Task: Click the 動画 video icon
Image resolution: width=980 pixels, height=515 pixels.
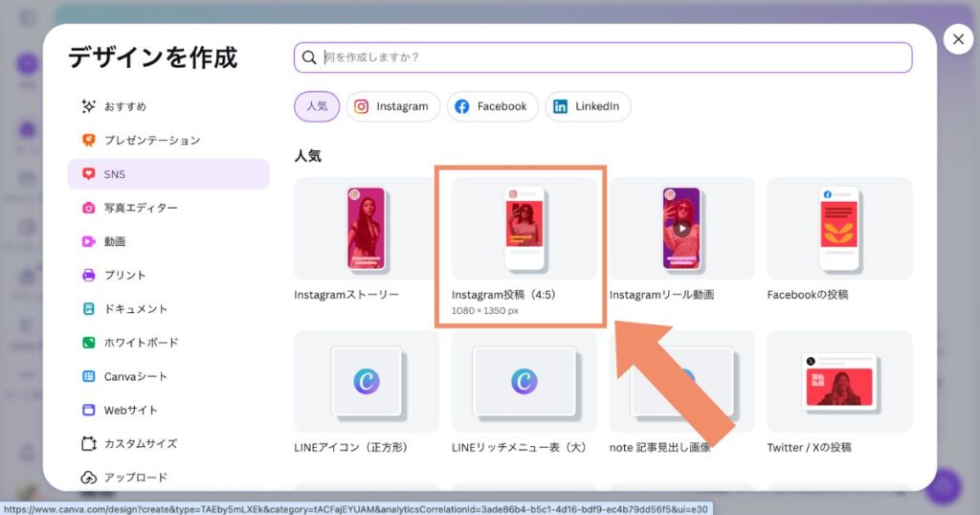Action: tap(89, 241)
